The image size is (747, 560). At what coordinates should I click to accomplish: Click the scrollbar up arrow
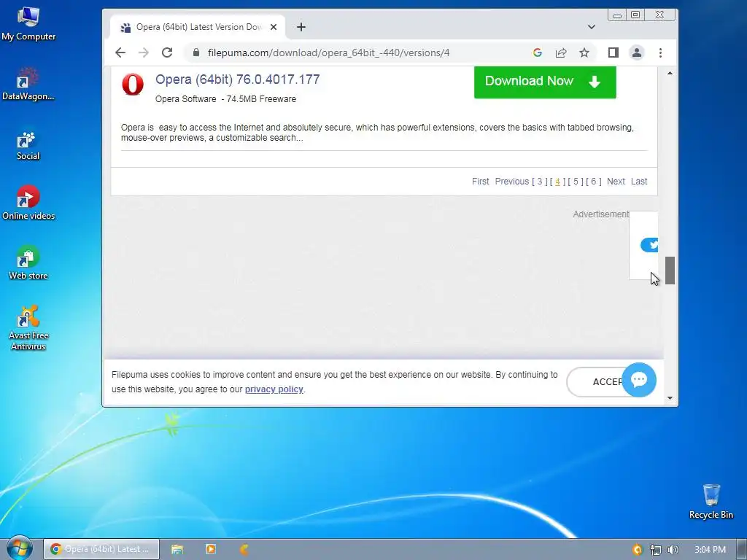[x=670, y=74]
